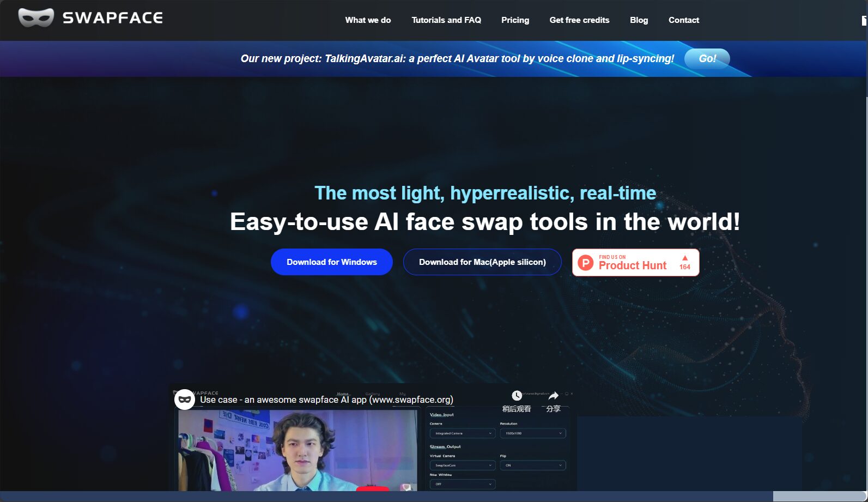This screenshot has height=502, width=868.
Task: Open the Blog page
Action: [x=639, y=20]
